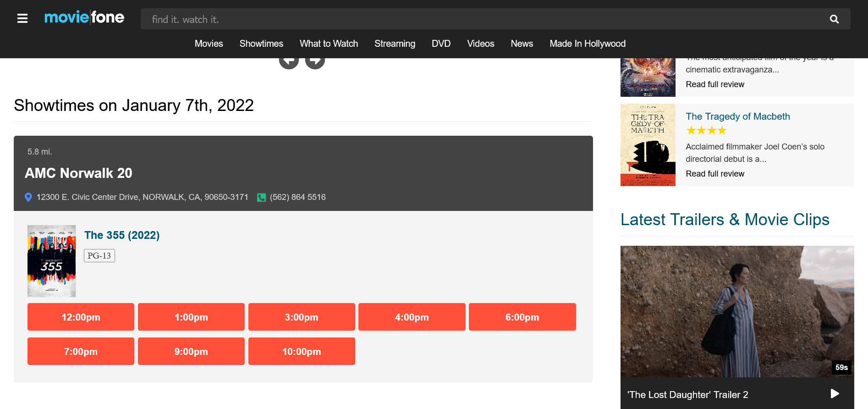Open the What to Watch menu
The image size is (868, 409).
tap(329, 44)
